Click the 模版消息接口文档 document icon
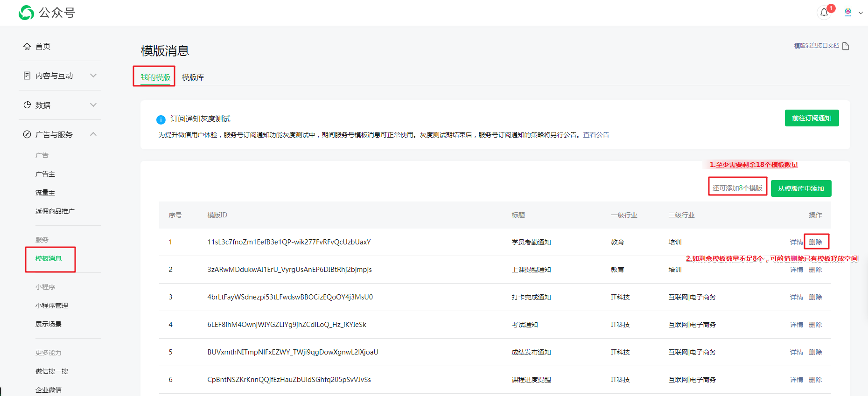The width and height of the screenshot is (868, 396). (x=846, y=46)
